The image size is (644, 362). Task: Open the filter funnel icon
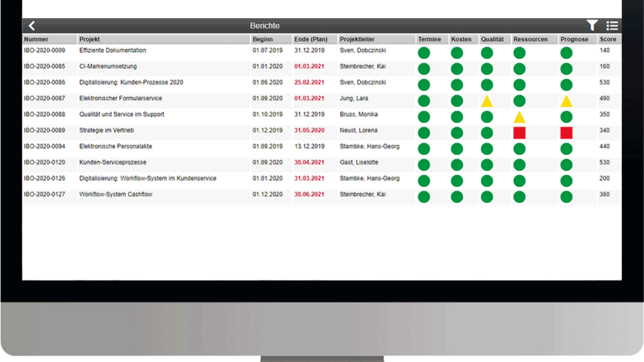pyautogui.click(x=592, y=26)
